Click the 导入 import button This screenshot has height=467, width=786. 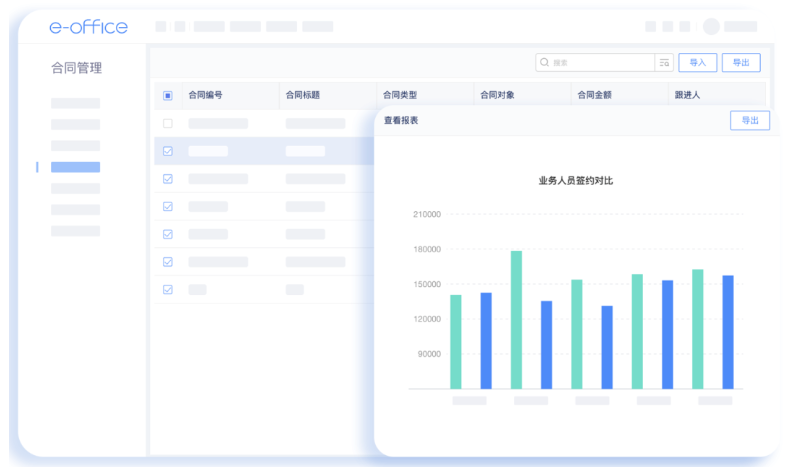click(697, 62)
